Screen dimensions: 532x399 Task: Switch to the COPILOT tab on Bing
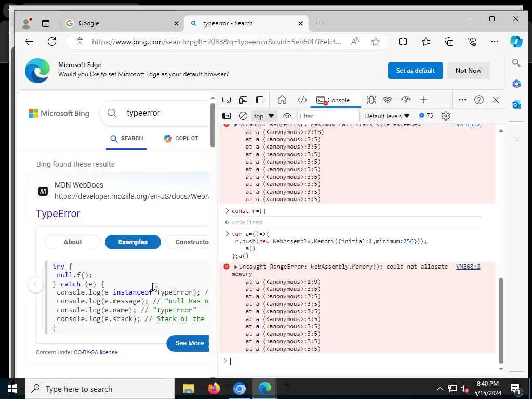pyautogui.click(x=181, y=138)
